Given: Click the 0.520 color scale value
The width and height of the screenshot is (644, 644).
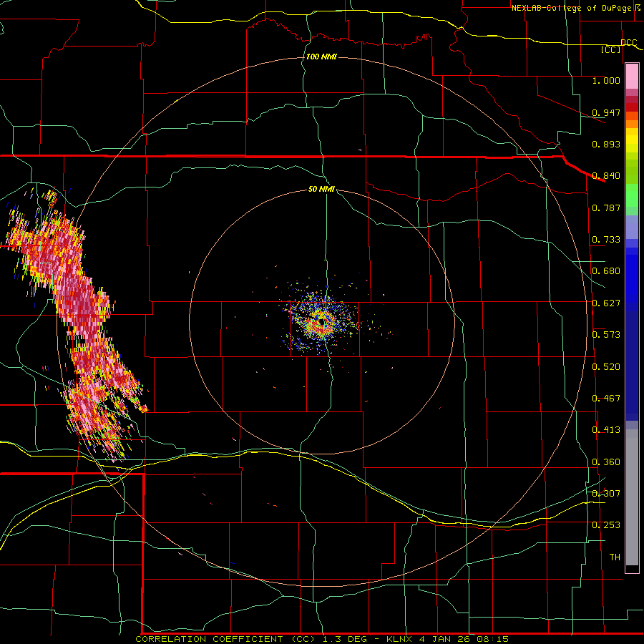Looking at the screenshot, I should pyautogui.click(x=606, y=367).
